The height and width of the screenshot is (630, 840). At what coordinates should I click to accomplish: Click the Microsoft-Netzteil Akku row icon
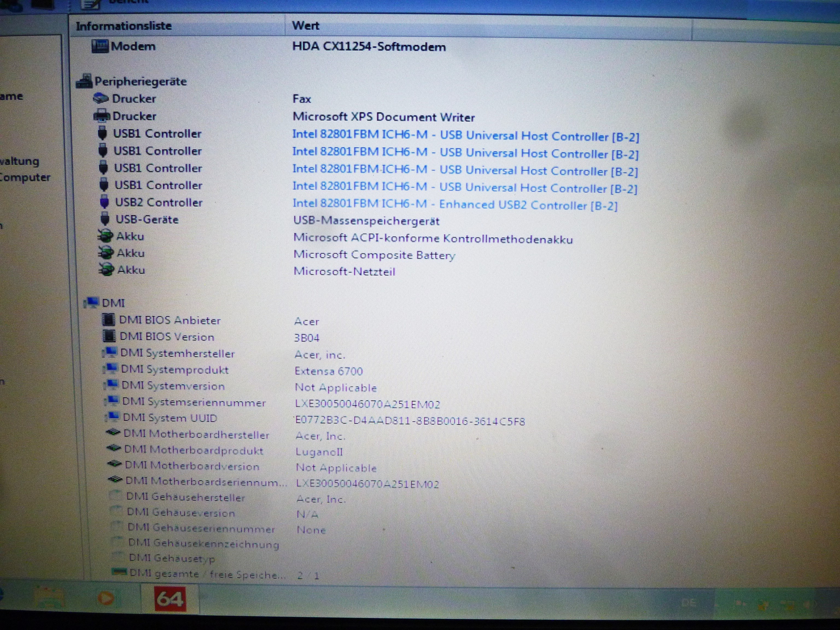click(106, 269)
